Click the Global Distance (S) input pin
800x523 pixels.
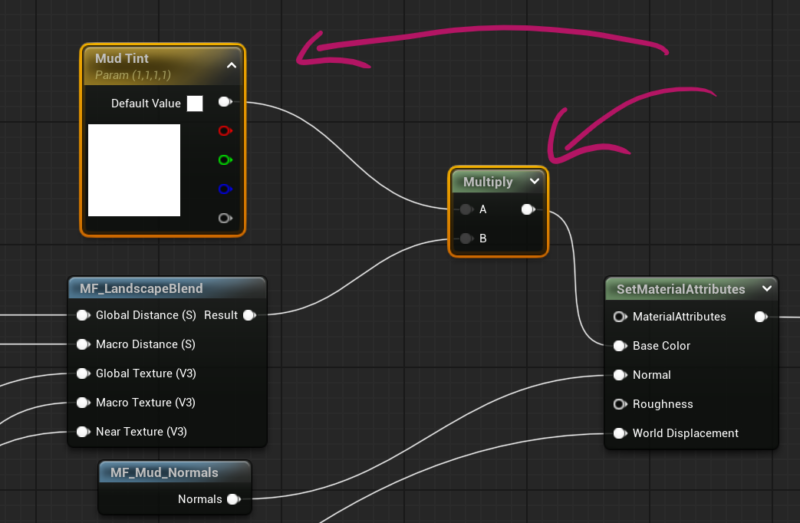(83, 315)
